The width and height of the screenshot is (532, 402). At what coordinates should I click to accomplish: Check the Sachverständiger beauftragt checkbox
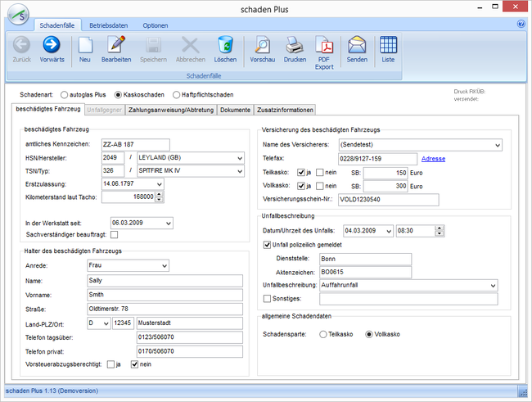point(115,235)
